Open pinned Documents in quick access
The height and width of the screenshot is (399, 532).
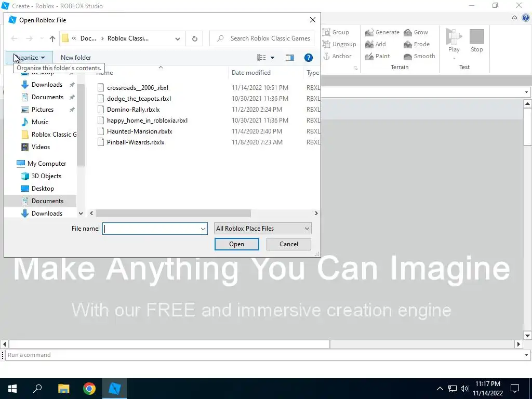tap(47, 97)
